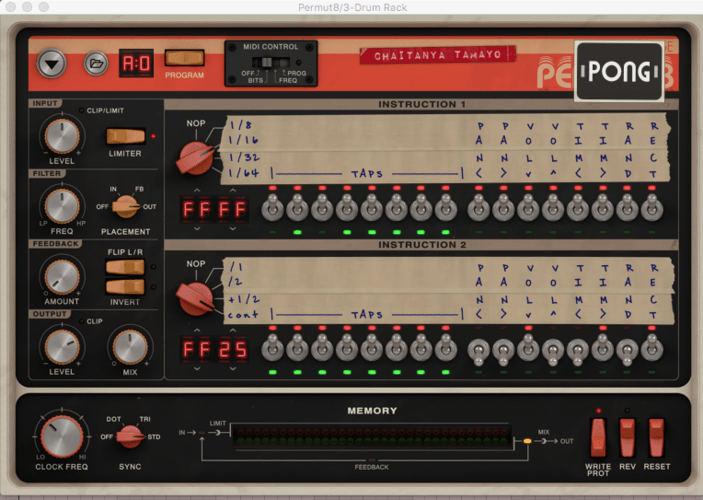Click the CHAITANYA TAMAYO name label
The image size is (703, 500).
[x=438, y=55]
